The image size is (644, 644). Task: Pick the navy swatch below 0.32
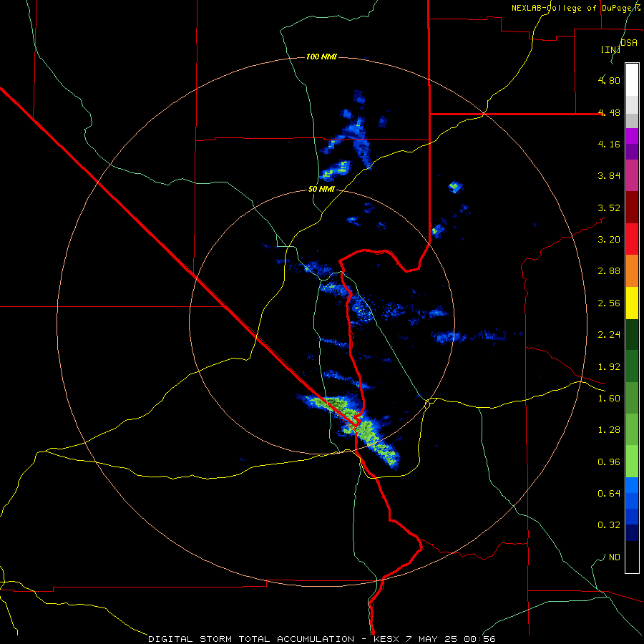[632, 532]
